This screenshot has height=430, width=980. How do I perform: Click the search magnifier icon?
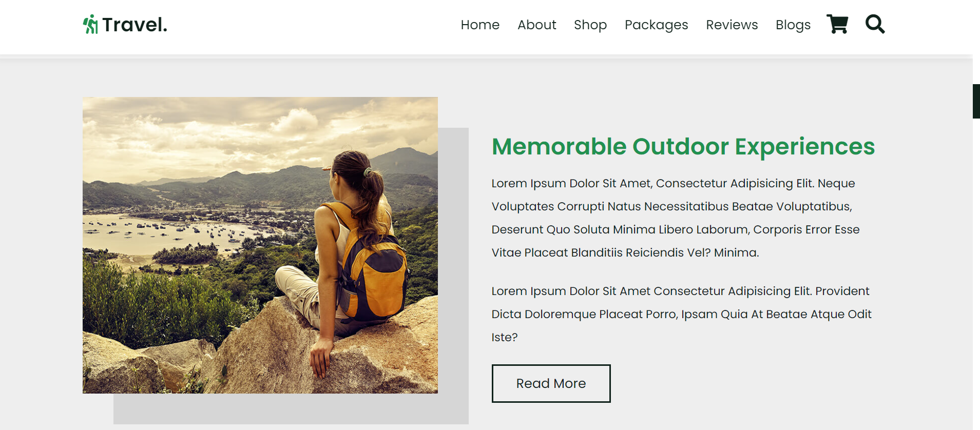pyautogui.click(x=875, y=24)
